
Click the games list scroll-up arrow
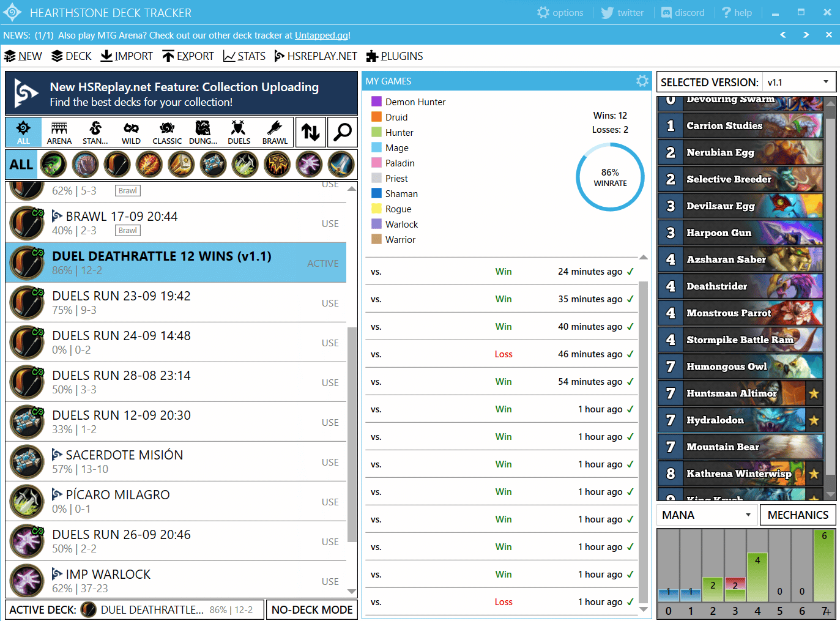click(644, 258)
